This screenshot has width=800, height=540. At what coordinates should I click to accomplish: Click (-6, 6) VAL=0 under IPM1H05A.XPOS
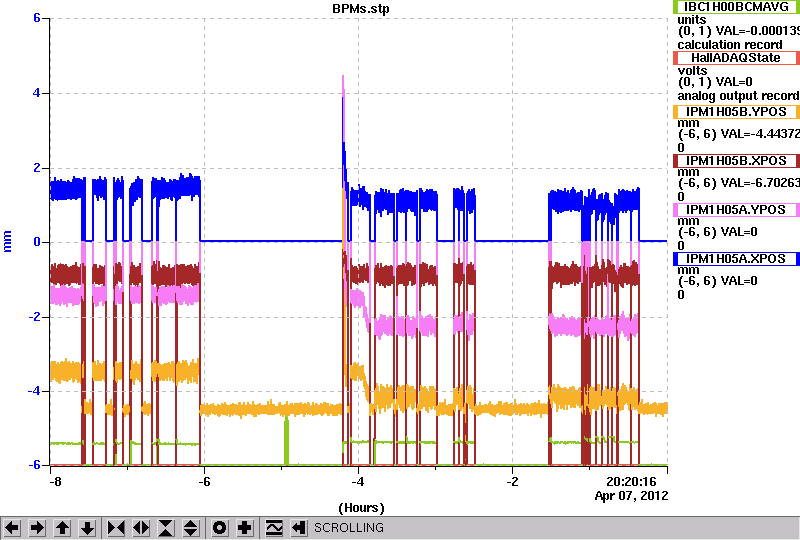pyautogui.click(x=718, y=281)
